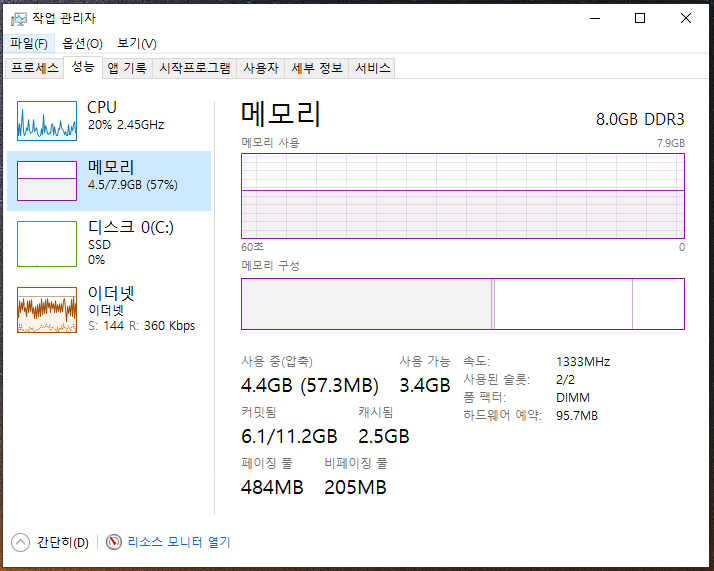Click the 2/2 slots used value
The width and height of the screenshot is (714, 571).
click(x=565, y=379)
